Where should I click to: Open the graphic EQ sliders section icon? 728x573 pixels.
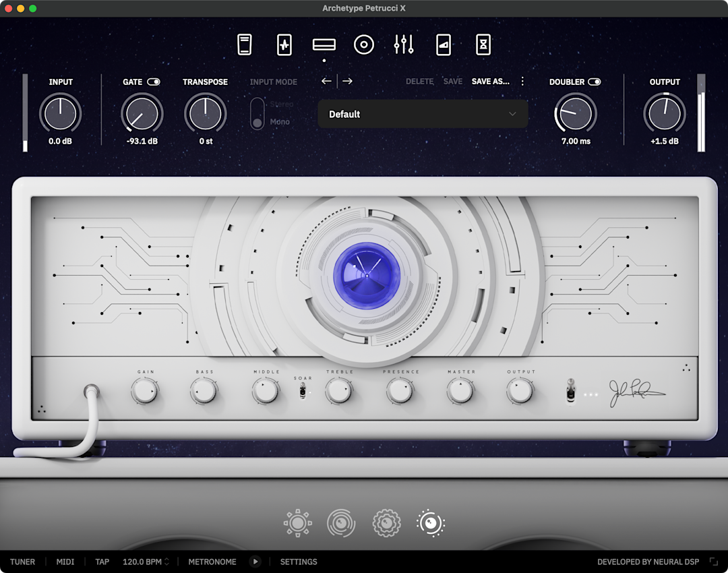pyautogui.click(x=404, y=44)
